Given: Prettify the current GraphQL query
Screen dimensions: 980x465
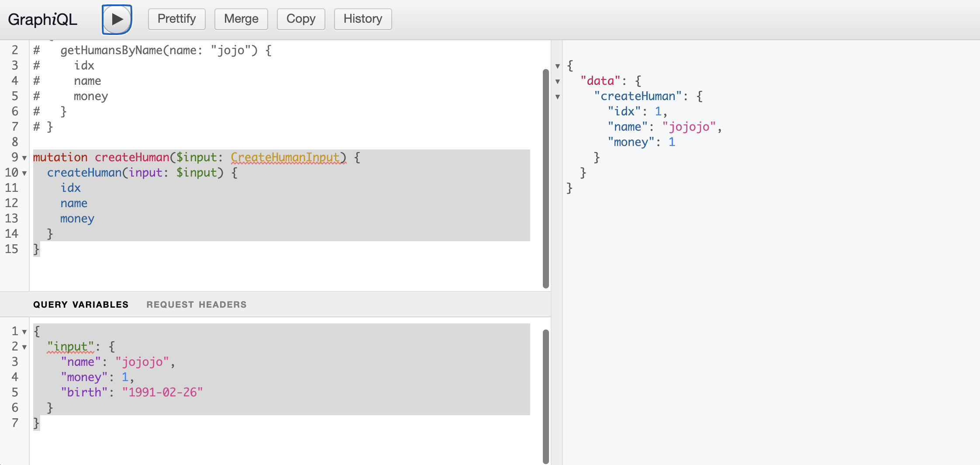Looking at the screenshot, I should click(176, 19).
